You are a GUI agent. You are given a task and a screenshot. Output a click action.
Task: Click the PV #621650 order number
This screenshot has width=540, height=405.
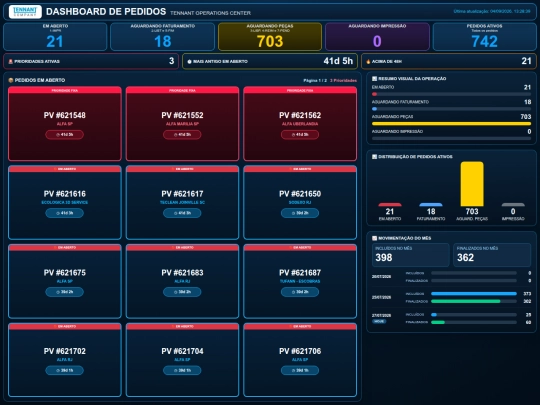(x=300, y=194)
